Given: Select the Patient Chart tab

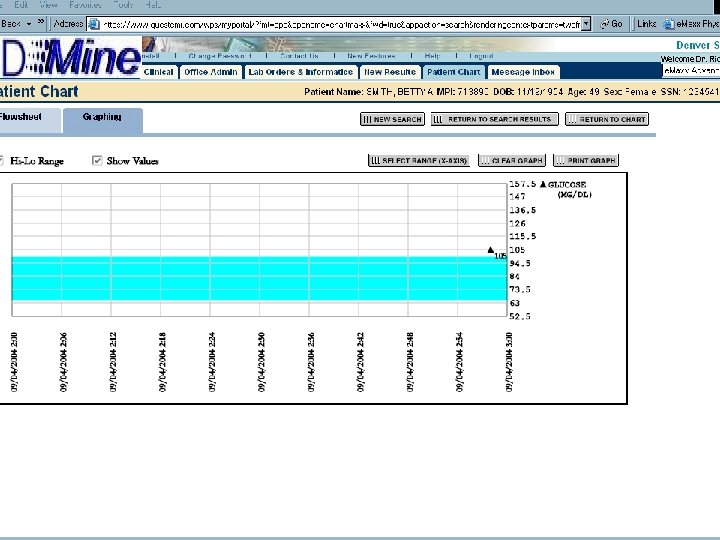Looking at the screenshot, I should [x=454, y=72].
